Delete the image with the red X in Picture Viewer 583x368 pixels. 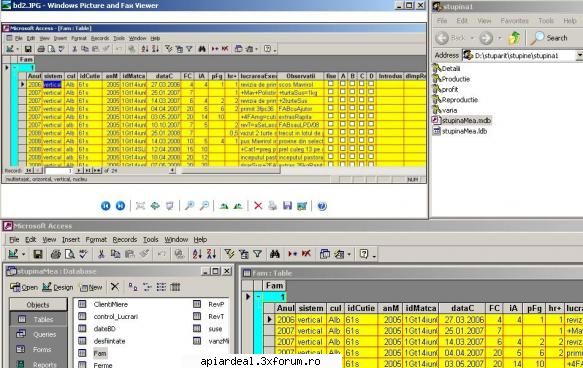(258, 206)
